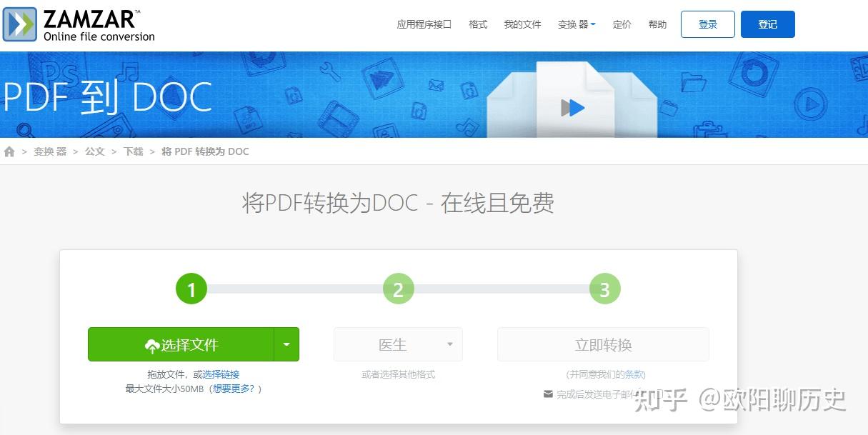Click the step 2 circle

click(x=398, y=289)
